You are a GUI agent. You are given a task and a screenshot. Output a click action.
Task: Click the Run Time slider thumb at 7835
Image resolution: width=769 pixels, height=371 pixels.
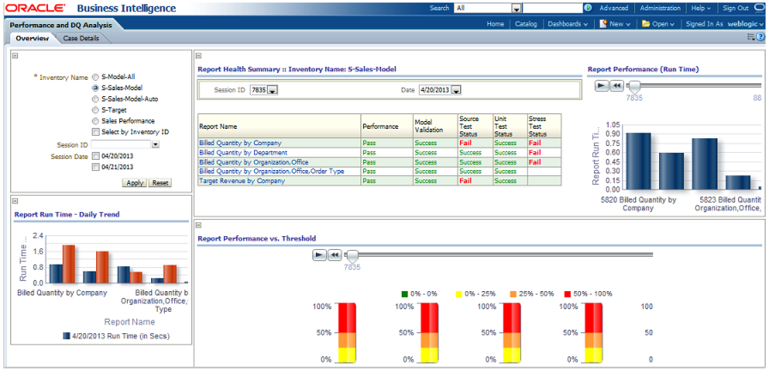(635, 86)
